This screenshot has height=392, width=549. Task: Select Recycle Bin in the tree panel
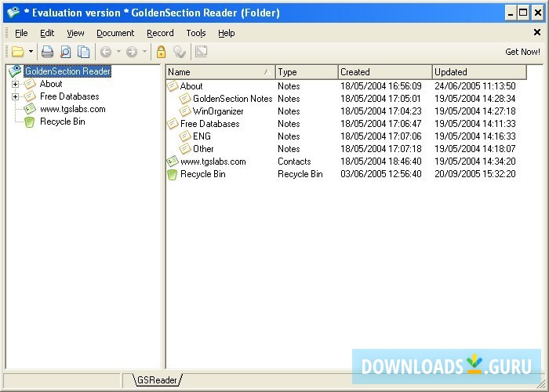62,122
